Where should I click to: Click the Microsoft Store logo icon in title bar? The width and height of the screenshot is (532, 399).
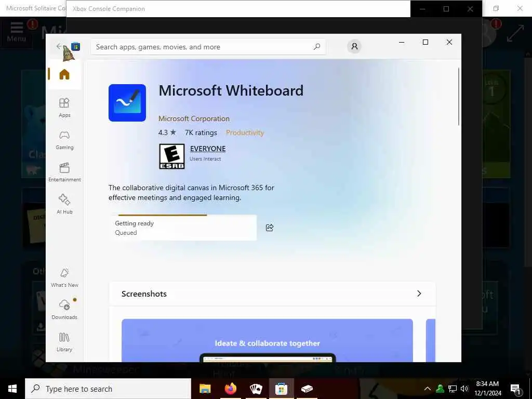(76, 46)
